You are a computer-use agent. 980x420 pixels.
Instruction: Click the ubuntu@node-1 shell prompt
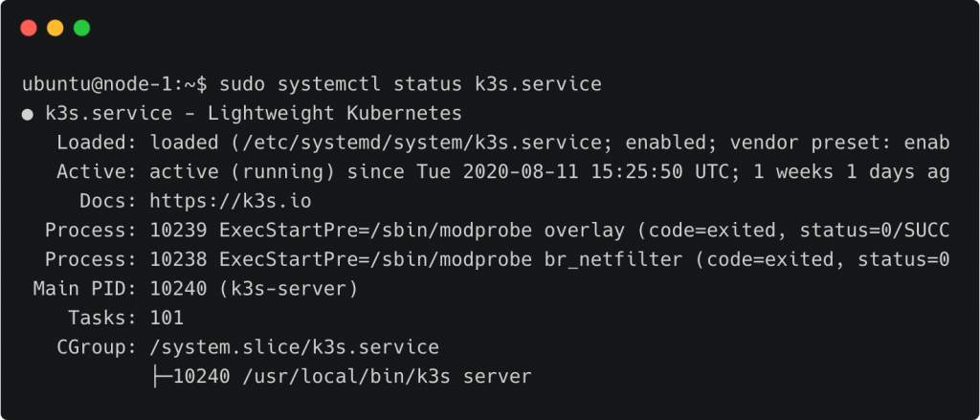coord(115,84)
